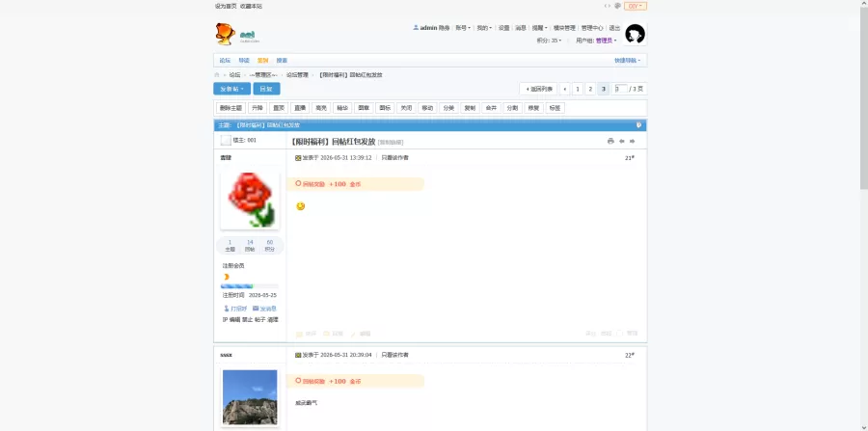Click the 复制 copy thread button
The height and width of the screenshot is (431, 868).
(x=470, y=108)
